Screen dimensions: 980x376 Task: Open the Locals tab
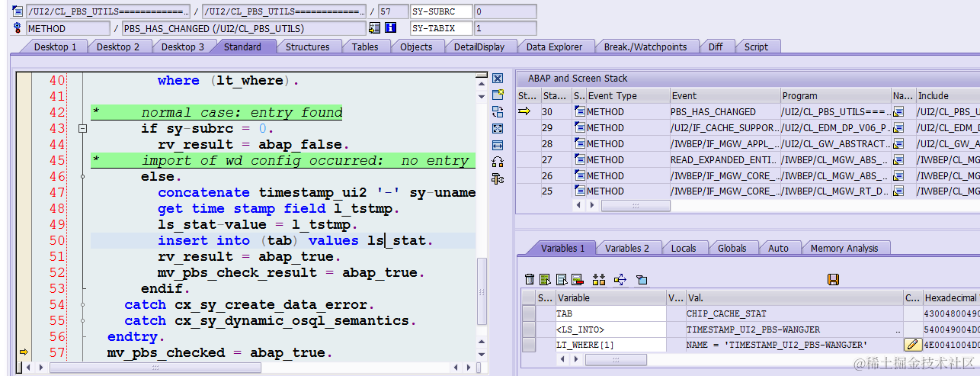pos(684,248)
